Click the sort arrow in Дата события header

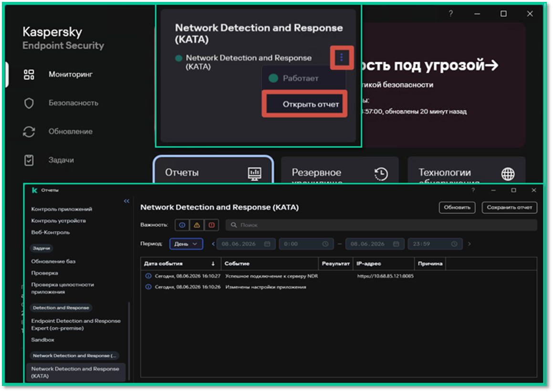click(x=213, y=264)
